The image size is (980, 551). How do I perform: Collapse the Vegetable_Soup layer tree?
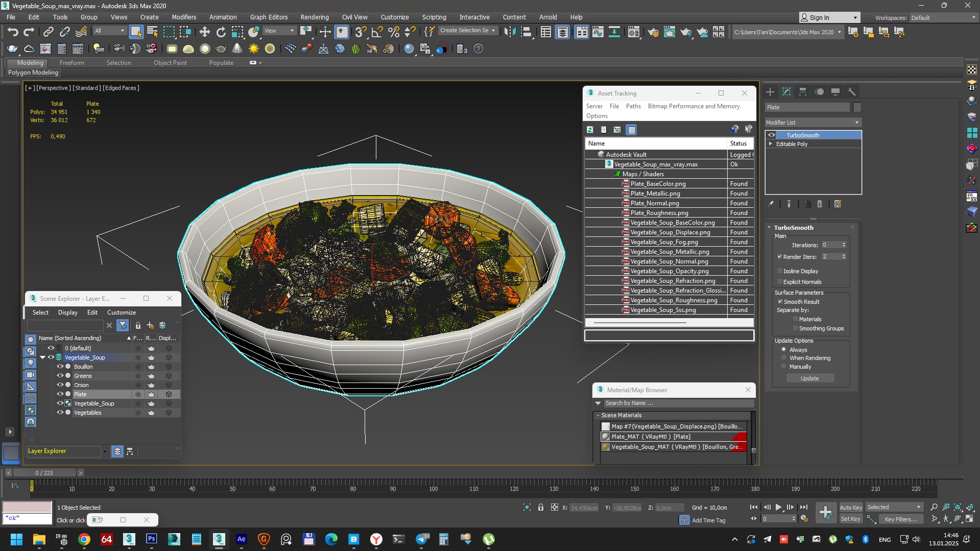tap(43, 357)
